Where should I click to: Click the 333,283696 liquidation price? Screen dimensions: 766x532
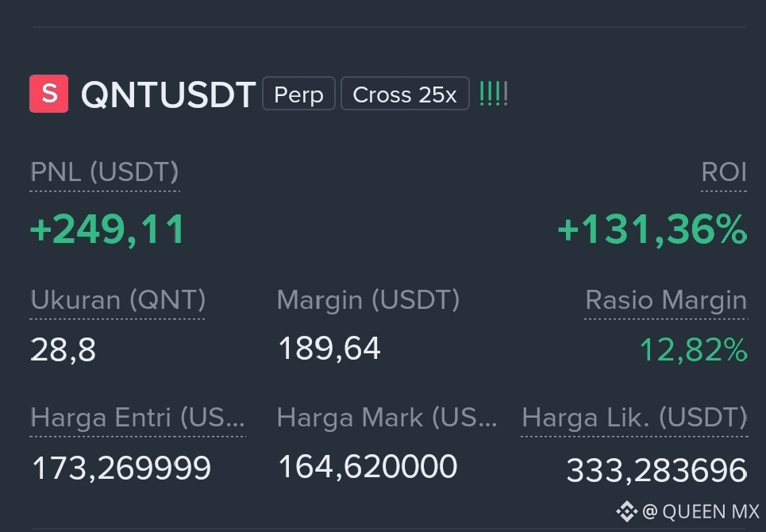(656, 470)
